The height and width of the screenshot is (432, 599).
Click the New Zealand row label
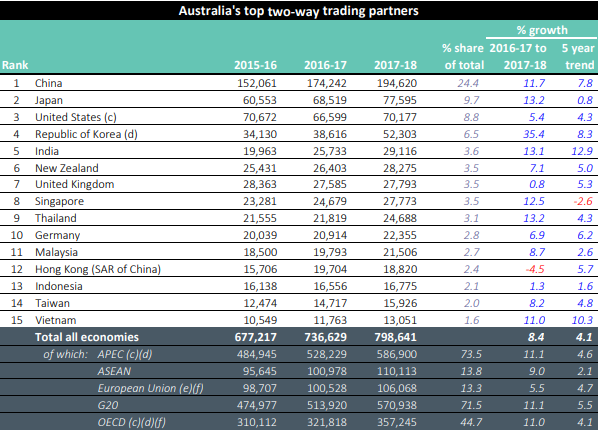(x=66, y=168)
